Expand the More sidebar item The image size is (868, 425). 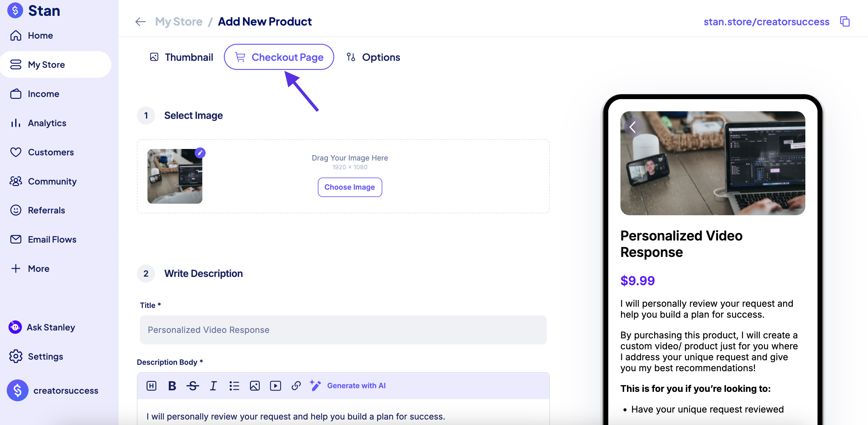38,268
